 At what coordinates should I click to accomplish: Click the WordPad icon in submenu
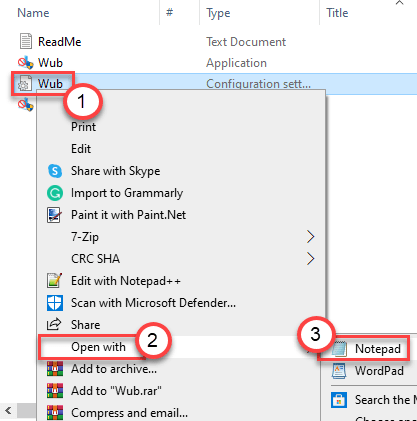click(x=339, y=371)
